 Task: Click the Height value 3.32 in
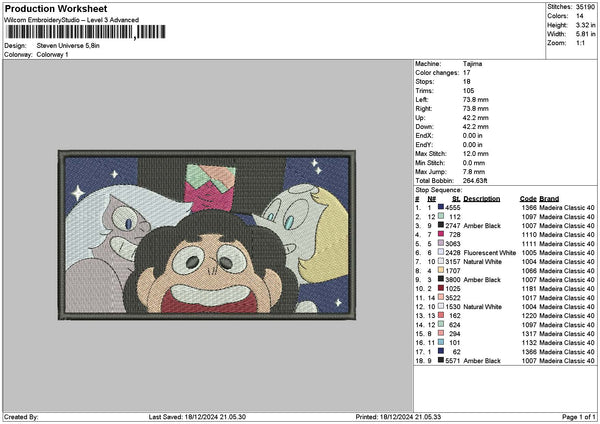585,25
